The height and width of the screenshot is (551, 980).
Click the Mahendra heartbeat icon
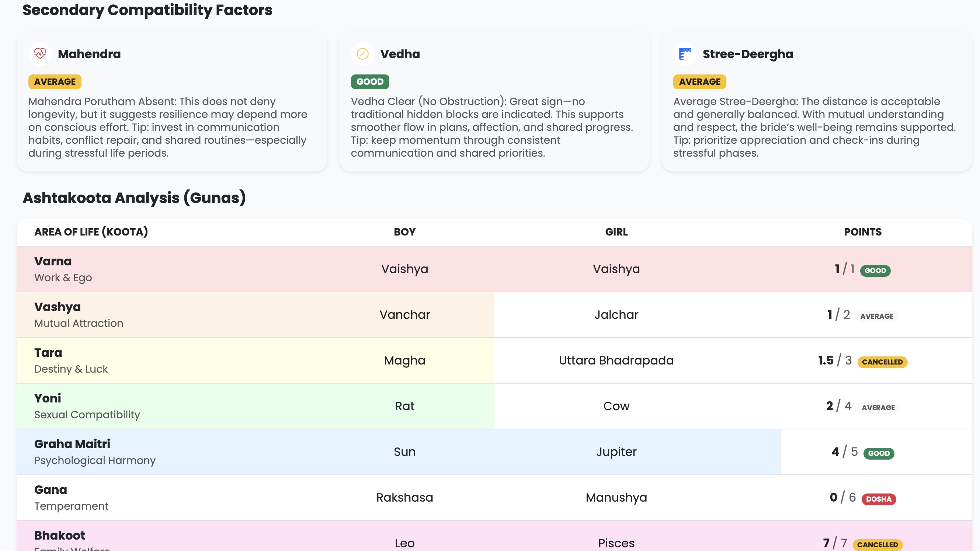40,53
